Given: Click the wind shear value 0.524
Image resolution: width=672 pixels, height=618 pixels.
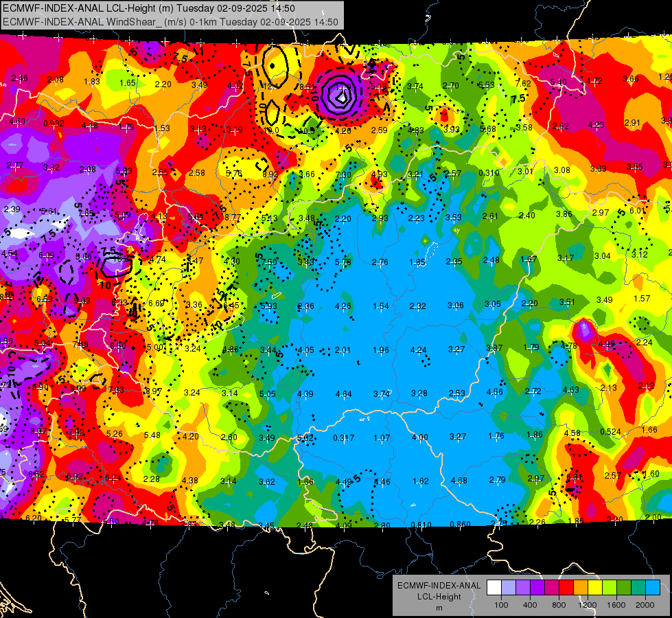Looking at the screenshot, I should [610, 431].
